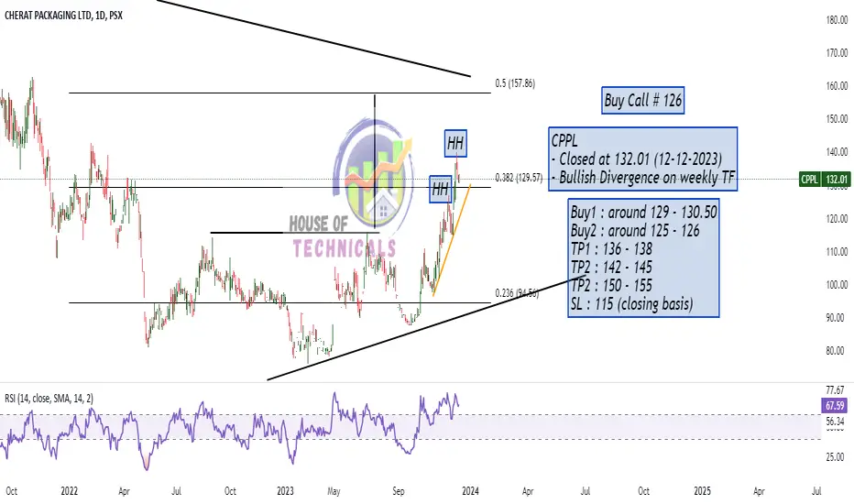This screenshot has width=854, height=504.
Task: Select the 'Buy Call # 126' annotation box
Action: pos(642,100)
